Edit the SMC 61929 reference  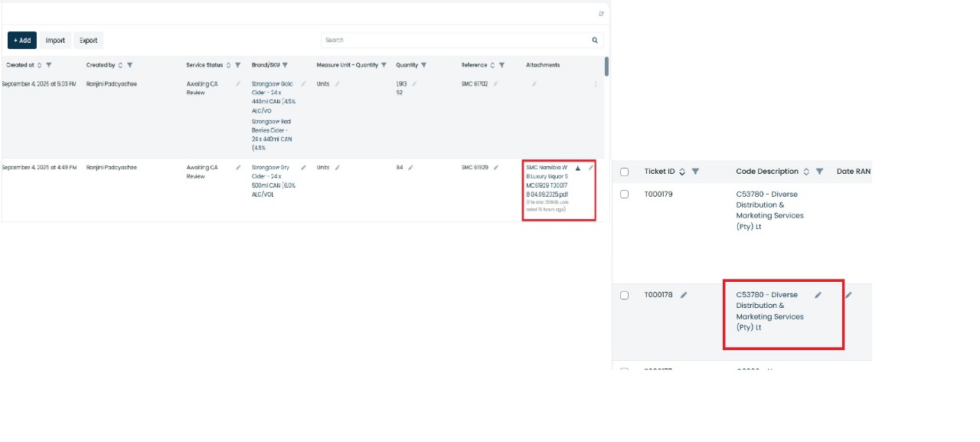[x=496, y=167]
